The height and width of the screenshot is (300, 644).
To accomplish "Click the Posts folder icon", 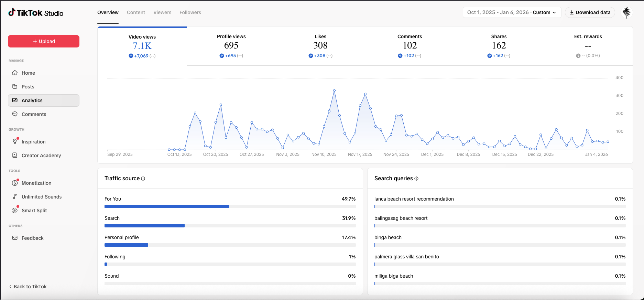I will click(15, 86).
